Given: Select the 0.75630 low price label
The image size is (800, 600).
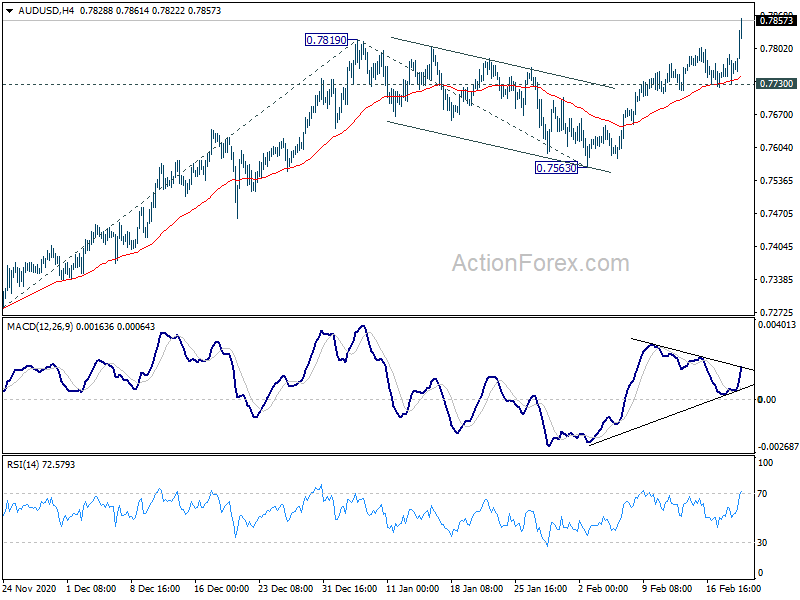Looking at the screenshot, I should coord(556,168).
